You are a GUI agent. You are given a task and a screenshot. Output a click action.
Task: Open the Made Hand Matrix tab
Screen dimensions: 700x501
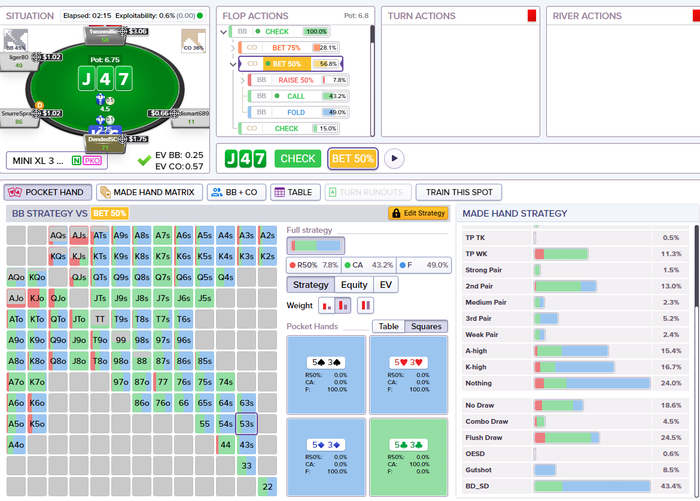click(x=149, y=192)
